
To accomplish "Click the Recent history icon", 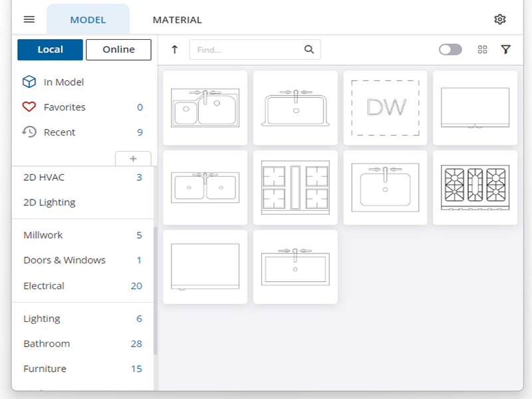I will click(29, 132).
